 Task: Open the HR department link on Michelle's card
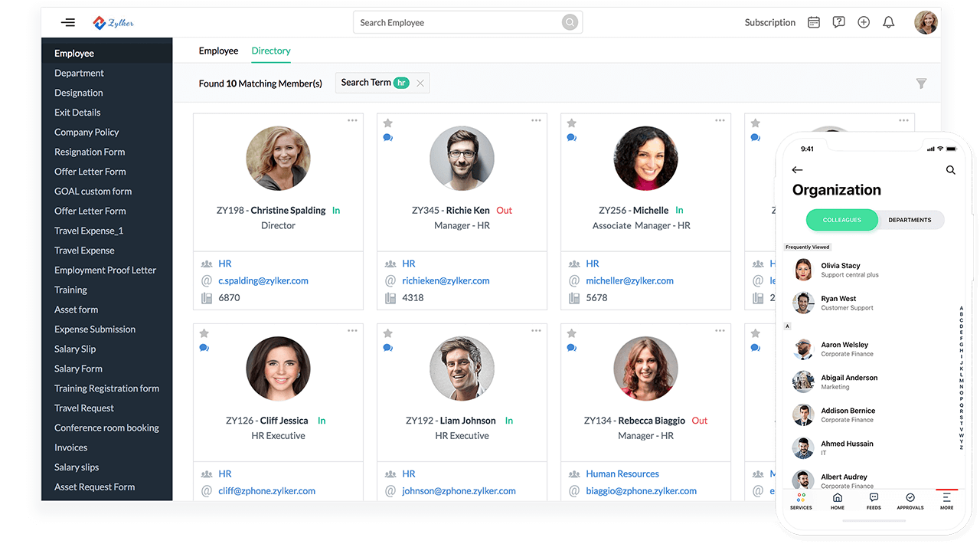[x=593, y=263]
